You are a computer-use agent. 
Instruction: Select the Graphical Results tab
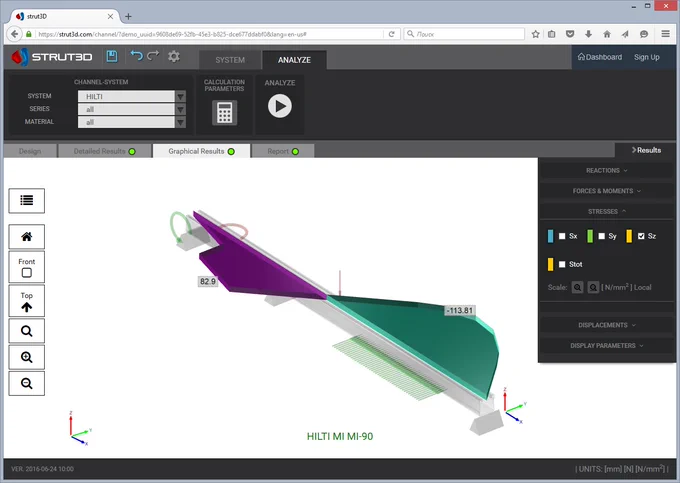(201, 151)
